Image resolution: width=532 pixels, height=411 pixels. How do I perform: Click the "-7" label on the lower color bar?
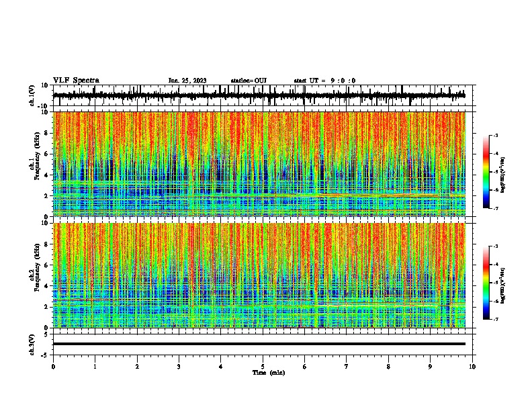495,319
